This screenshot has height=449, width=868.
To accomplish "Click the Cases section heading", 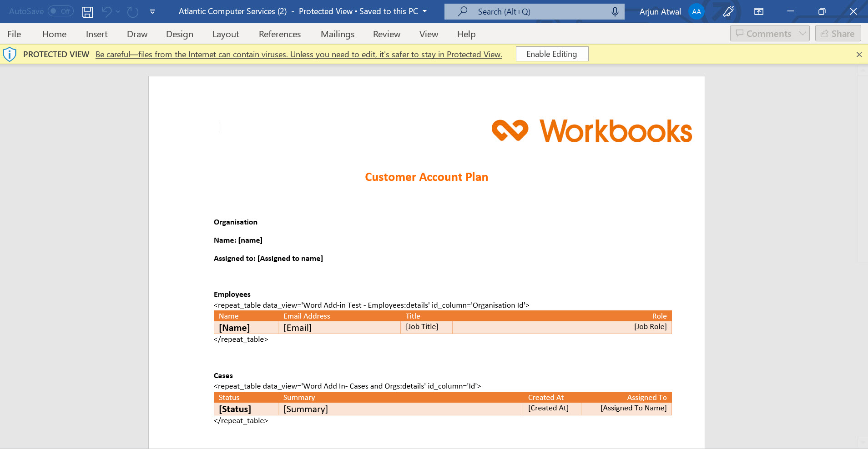I will pos(223,376).
